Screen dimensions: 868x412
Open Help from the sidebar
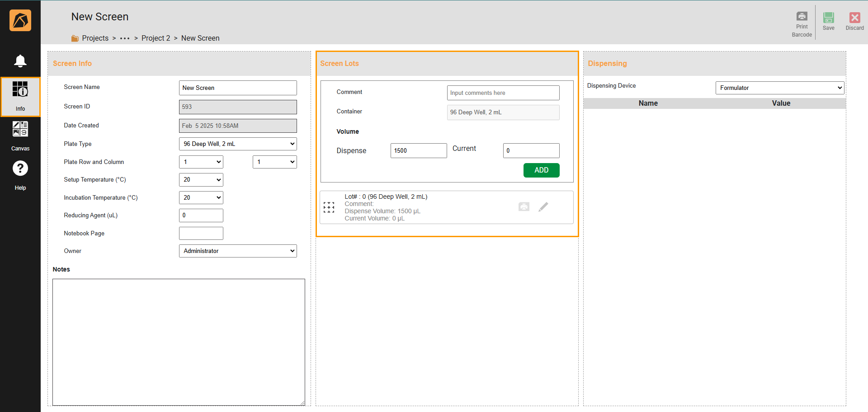20,173
